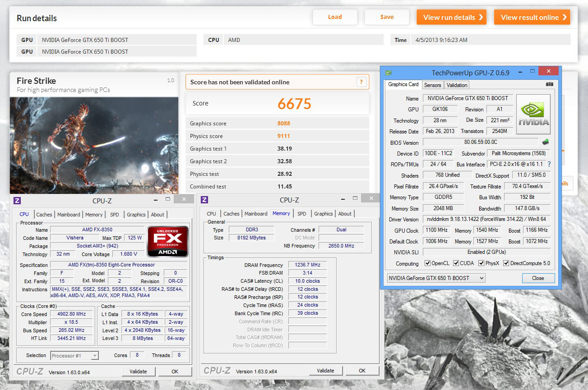This screenshot has width=588, height=390.
Task: Select the Mainboard tab in the CPU-Z memory window
Action: [x=256, y=214]
